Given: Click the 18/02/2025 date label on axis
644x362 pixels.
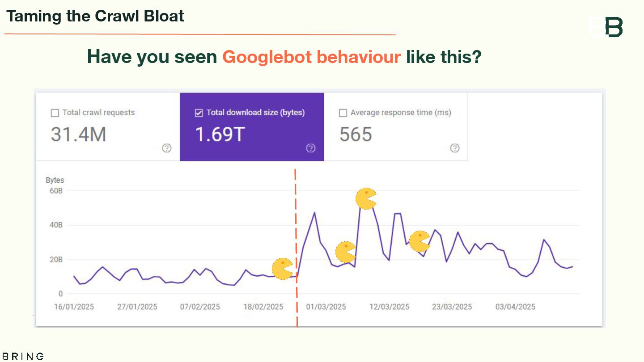Looking at the screenshot, I should point(263,307).
